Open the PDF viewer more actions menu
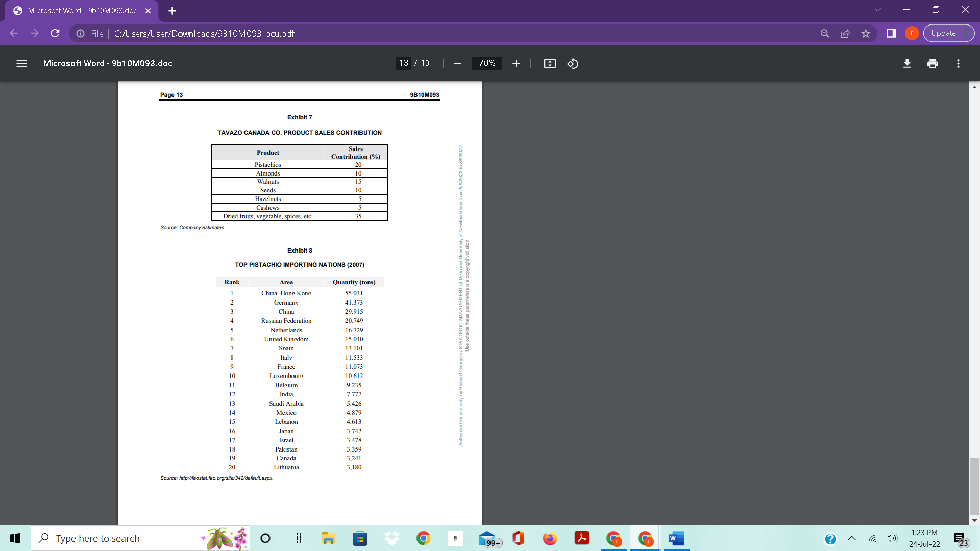The height and width of the screenshot is (551, 980). (x=958, y=63)
